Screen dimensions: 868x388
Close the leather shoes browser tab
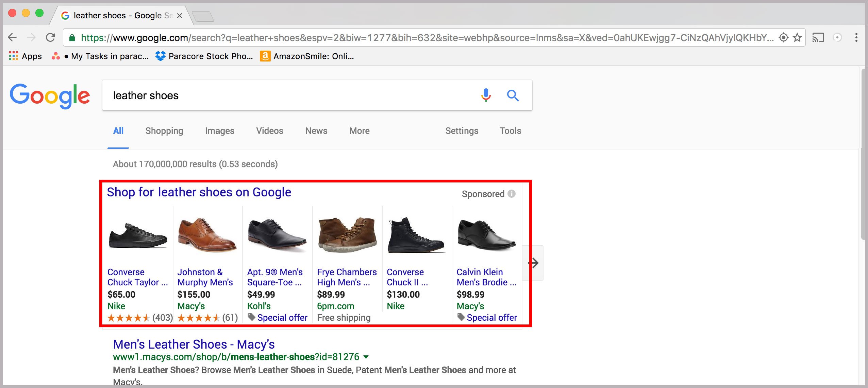180,16
